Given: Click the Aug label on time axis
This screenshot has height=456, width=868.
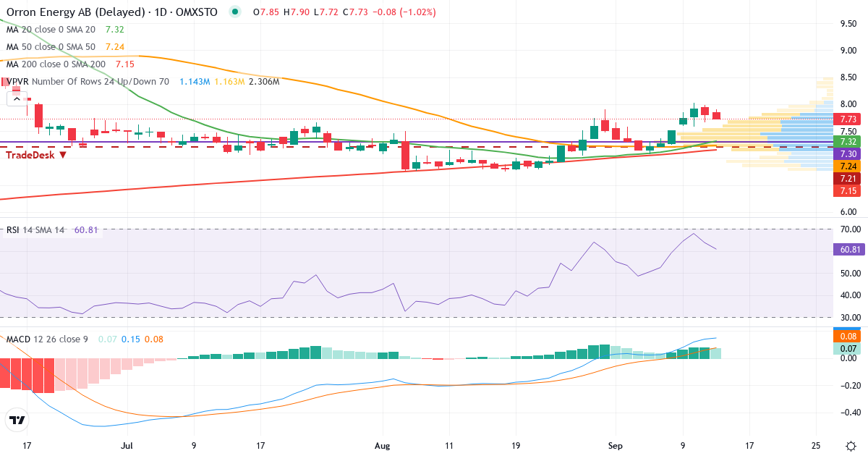Looking at the screenshot, I should (x=383, y=445).
